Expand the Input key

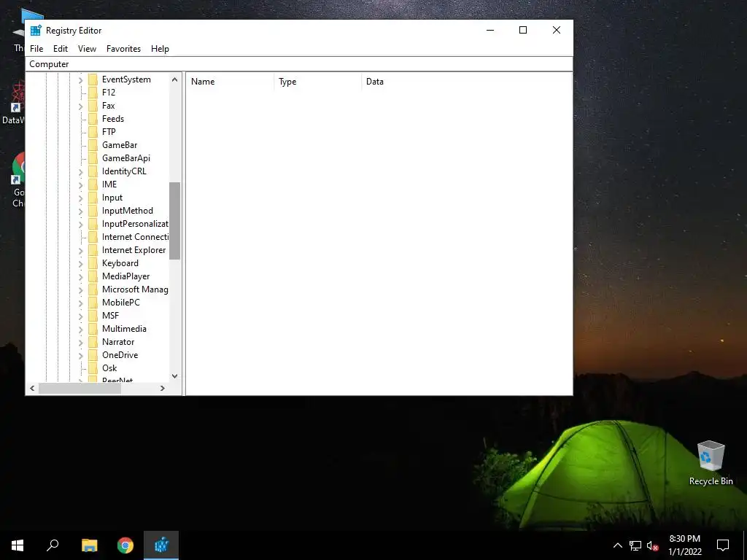[80, 198]
